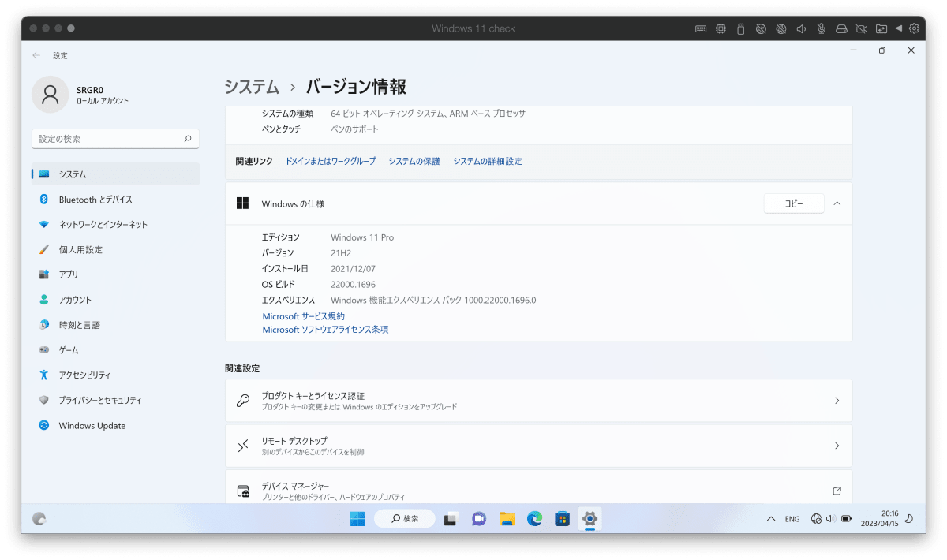
Task: Open Microsoft サービス規約 link
Action: coord(304,316)
